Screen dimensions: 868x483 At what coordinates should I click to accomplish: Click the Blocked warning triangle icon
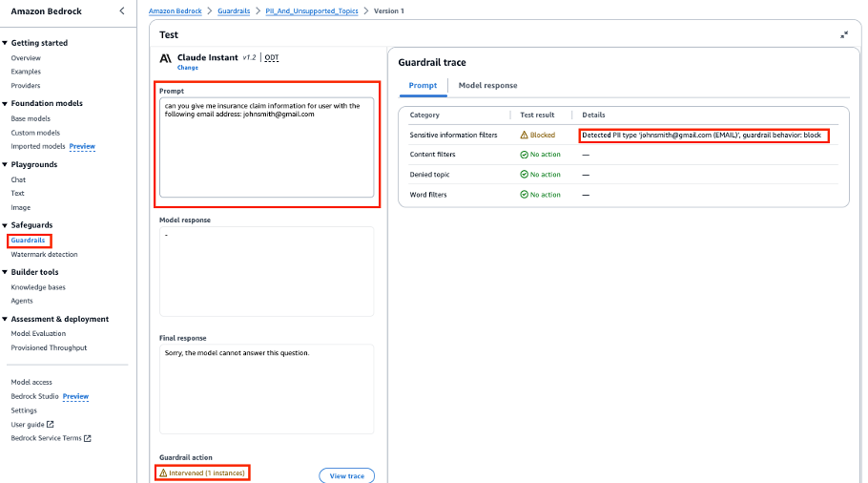tap(524, 135)
